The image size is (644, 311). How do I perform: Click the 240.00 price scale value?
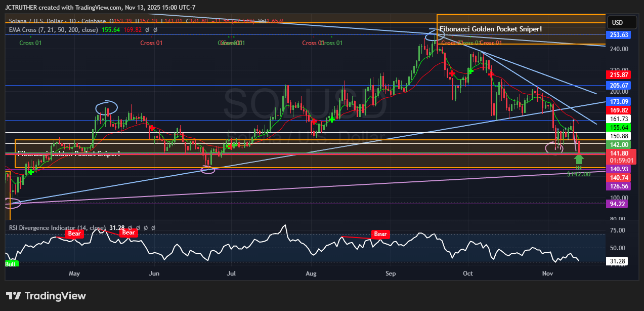619,49
